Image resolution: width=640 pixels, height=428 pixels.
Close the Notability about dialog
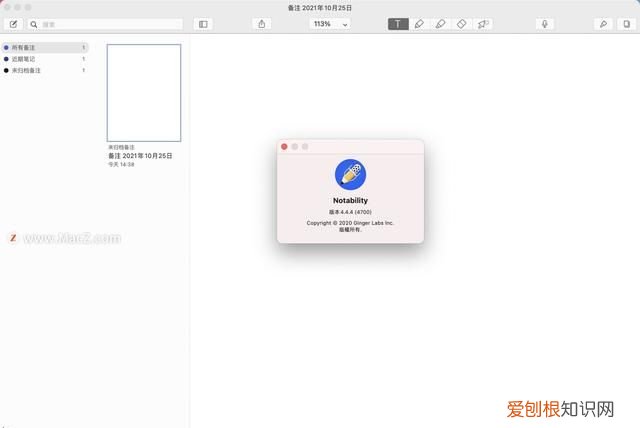click(x=284, y=147)
